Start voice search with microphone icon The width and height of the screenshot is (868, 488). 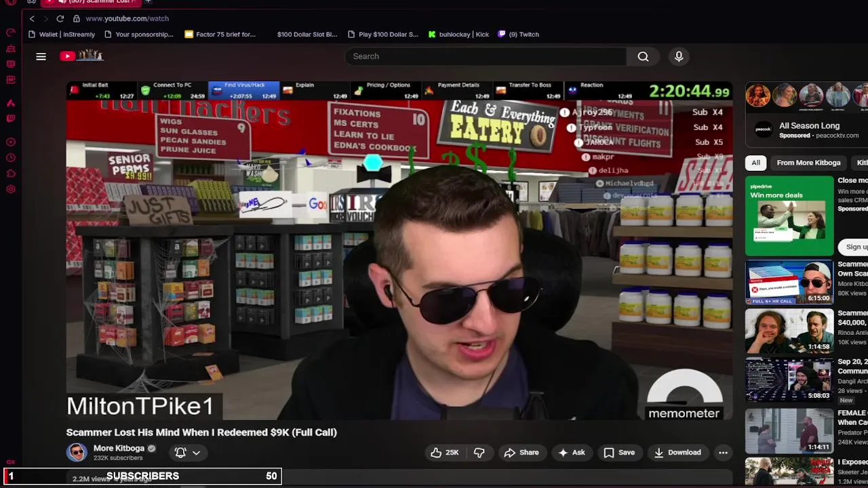click(679, 56)
